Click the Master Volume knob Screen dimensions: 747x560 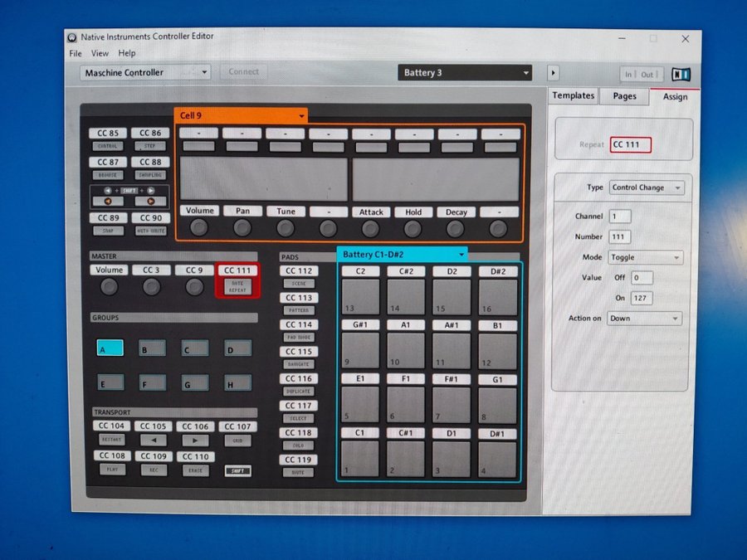click(x=110, y=287)
